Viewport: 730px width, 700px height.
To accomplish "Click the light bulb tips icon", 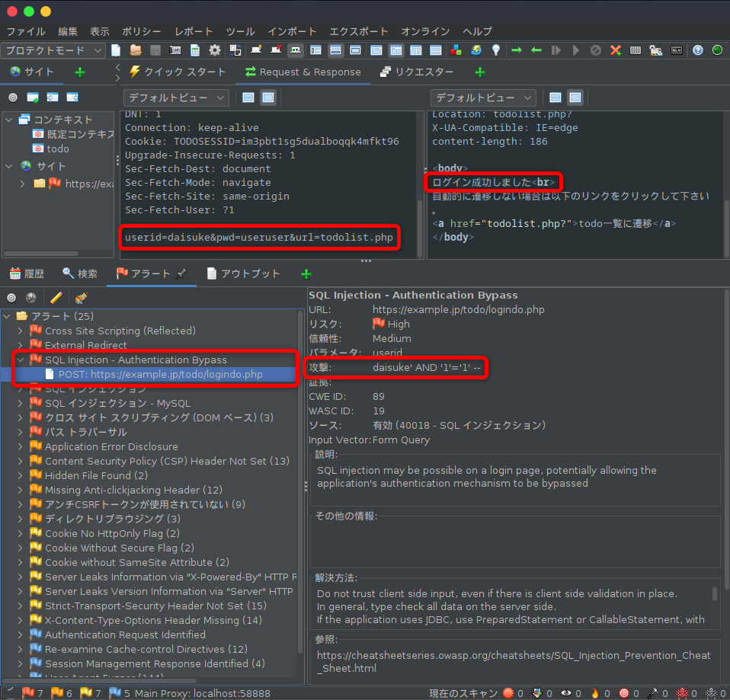I will click(496, 50).
